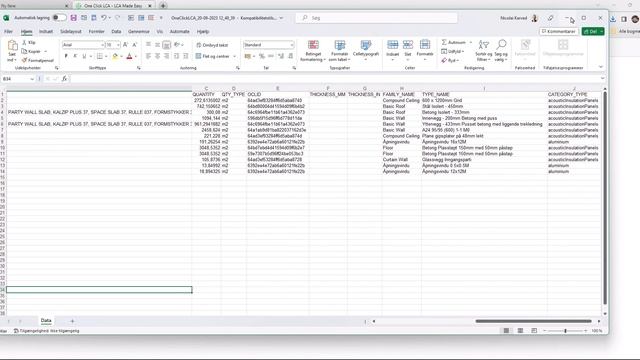This screenshot has height=360, width=640.
Task: Click the green Del share button
Action: (593, 31)
